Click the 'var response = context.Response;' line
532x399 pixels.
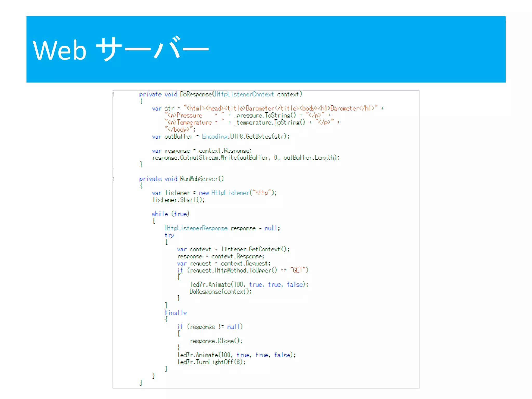[202, 151]
